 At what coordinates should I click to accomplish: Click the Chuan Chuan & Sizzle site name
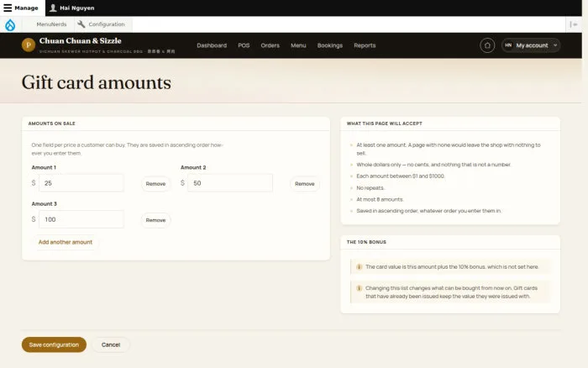(81, 41)
